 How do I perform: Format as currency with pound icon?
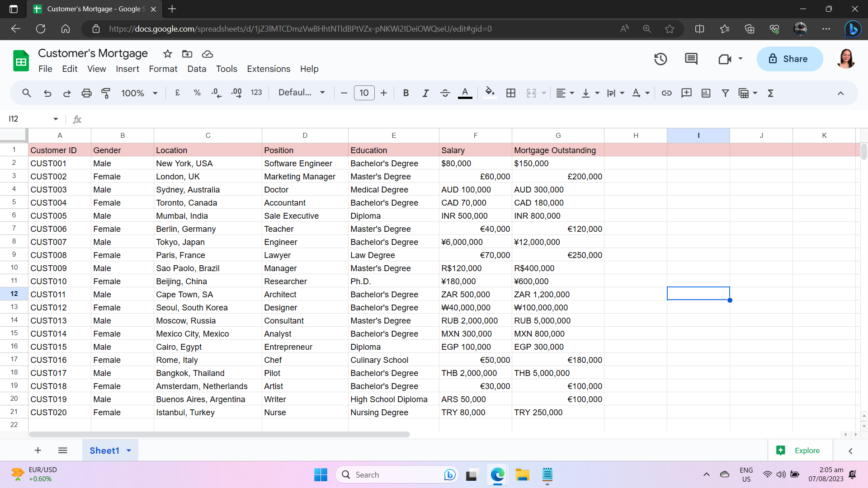(177, 93)
